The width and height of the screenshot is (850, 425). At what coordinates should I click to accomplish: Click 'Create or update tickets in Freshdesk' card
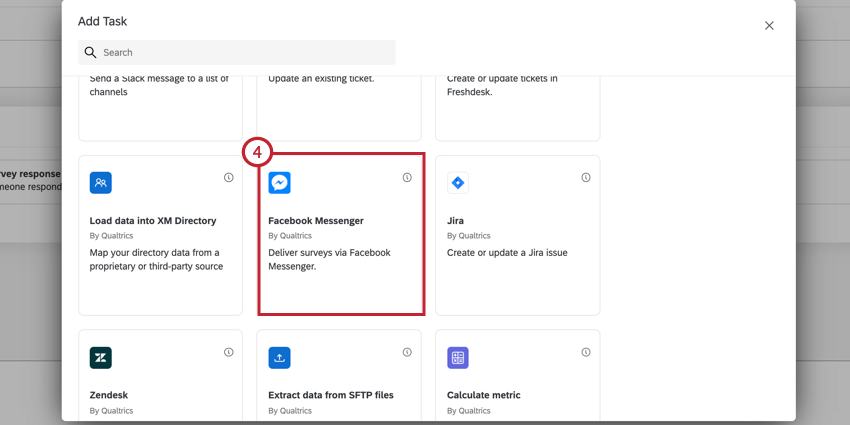[518, 108]
